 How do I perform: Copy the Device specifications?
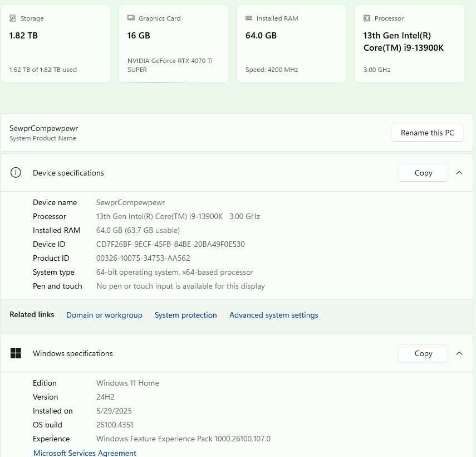coord(423,173)
